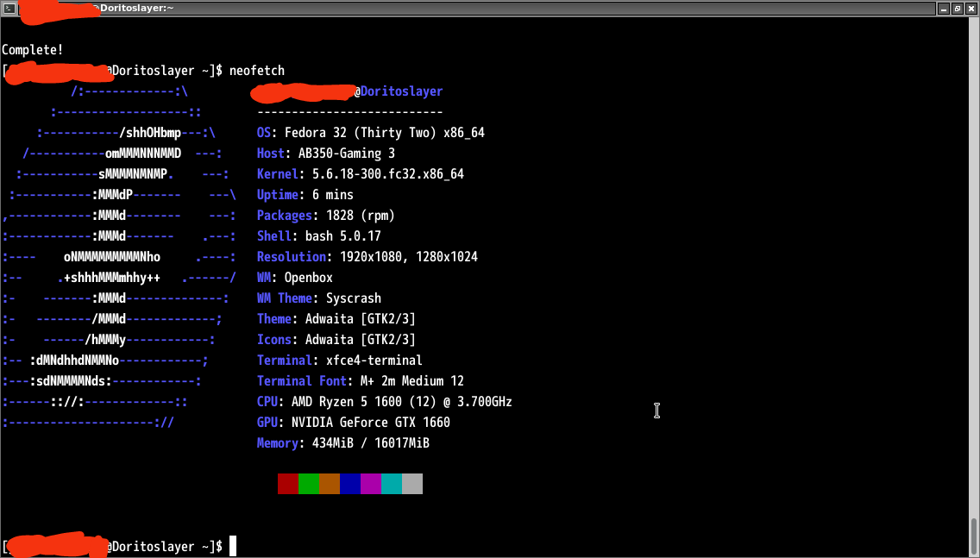Click the dark blue palette block
The height and width of the screenshot is (558, 980).
[x=349, y=484]
